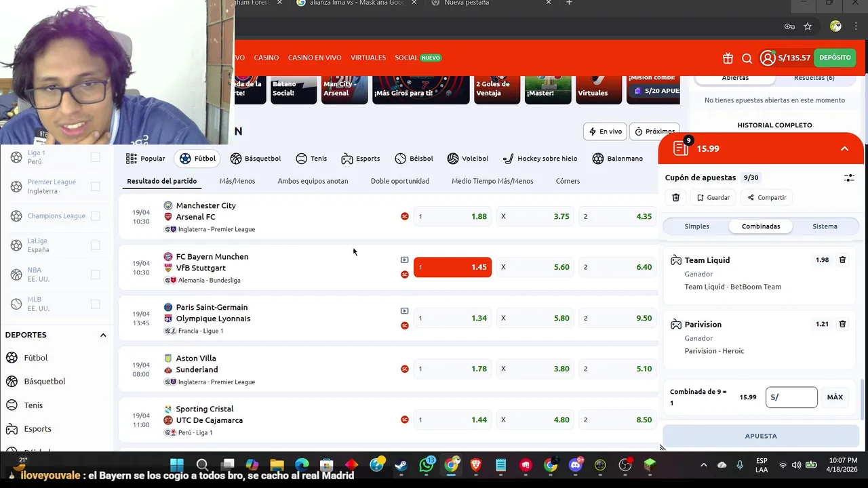This screenshot has width=868, height=488.
Task: Check the Premier League Inglaterra checkbox
Action: (95, 186)
